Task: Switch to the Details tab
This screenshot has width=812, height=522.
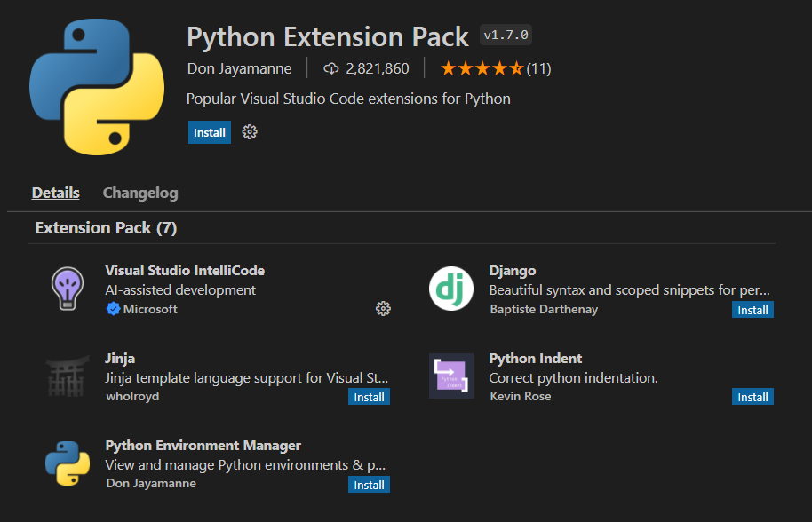Action: (x=55, y=193)
